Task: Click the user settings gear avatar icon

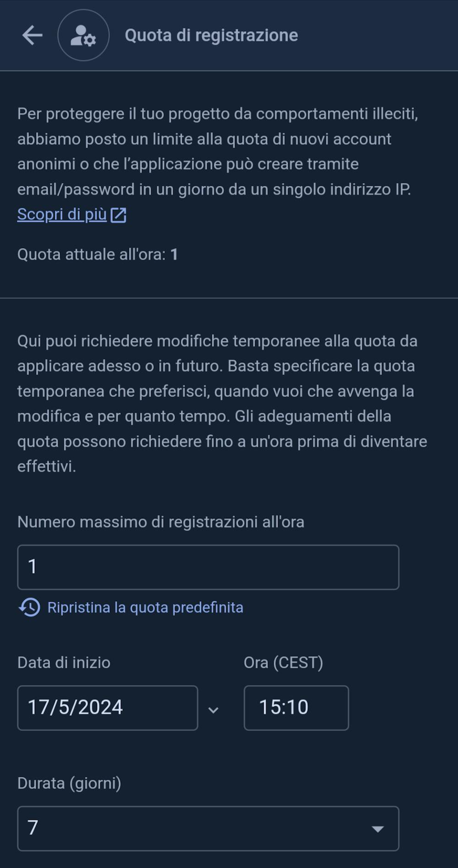Action: (x=83, y=35)
